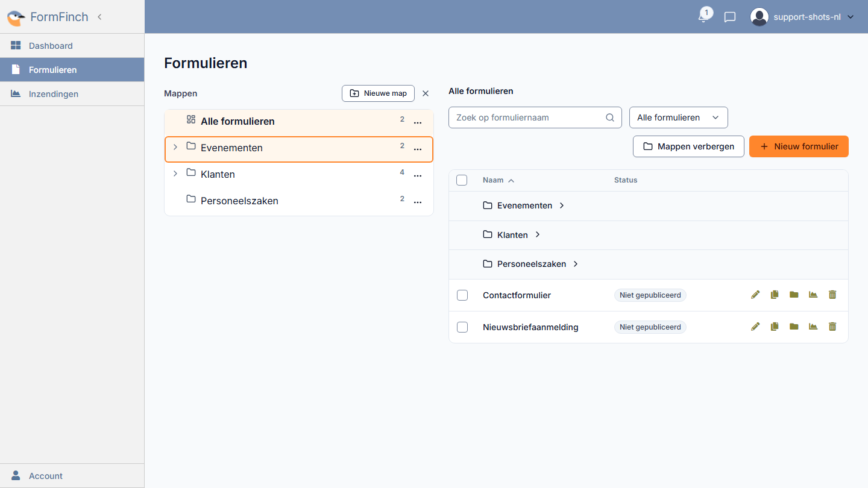Open the Klanten folder row in table
Image resolution: width=868 pixels, height=488 pixels.
tap(649, 235)
